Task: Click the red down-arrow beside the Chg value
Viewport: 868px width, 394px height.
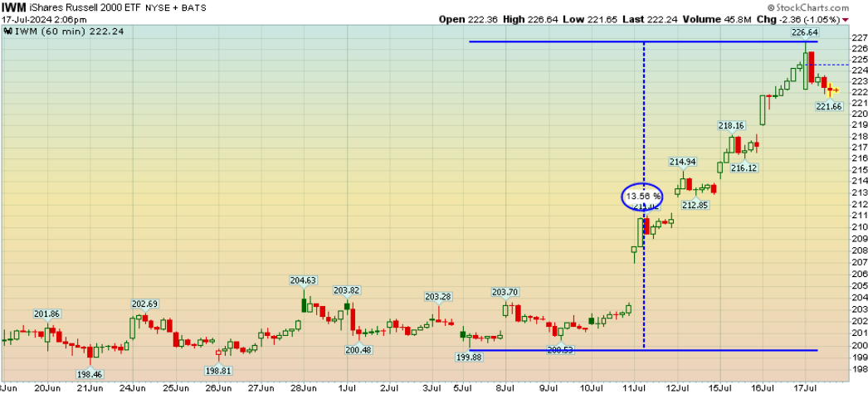Action: [844, 20]
